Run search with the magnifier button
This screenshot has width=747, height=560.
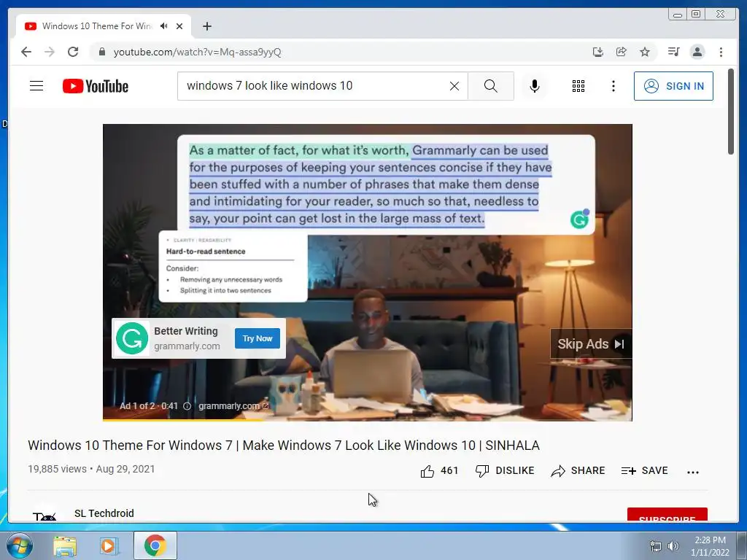tap(491, 86)
